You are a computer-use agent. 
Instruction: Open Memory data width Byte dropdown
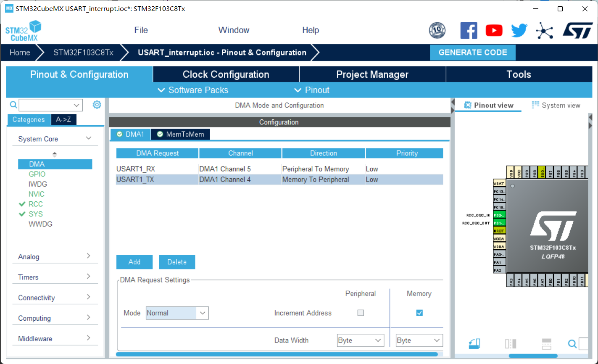(x=419, y=340)
